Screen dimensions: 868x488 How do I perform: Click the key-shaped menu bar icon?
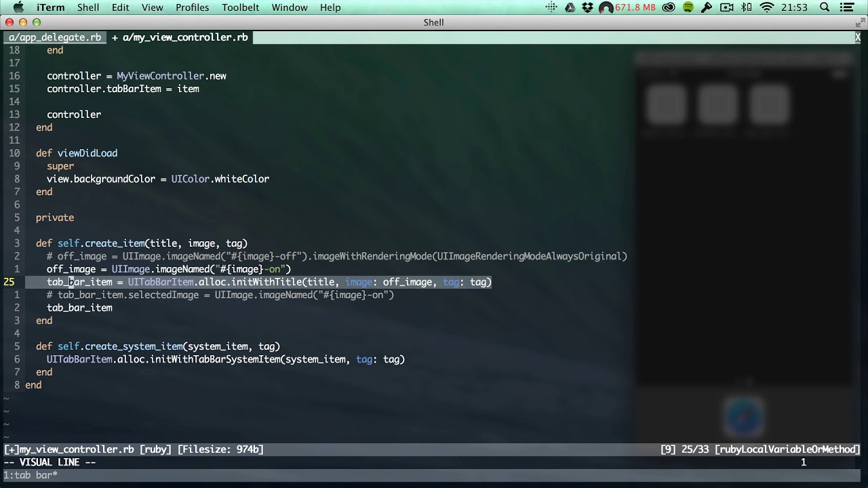point(707,7)
